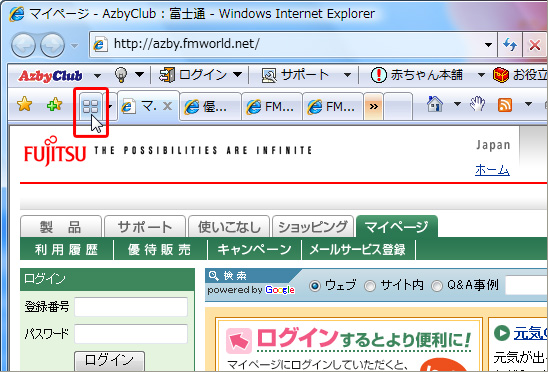The width and height of the screenshot is (548, 372).
Task: Select the 製品 navigation tab
Action: 61,227
